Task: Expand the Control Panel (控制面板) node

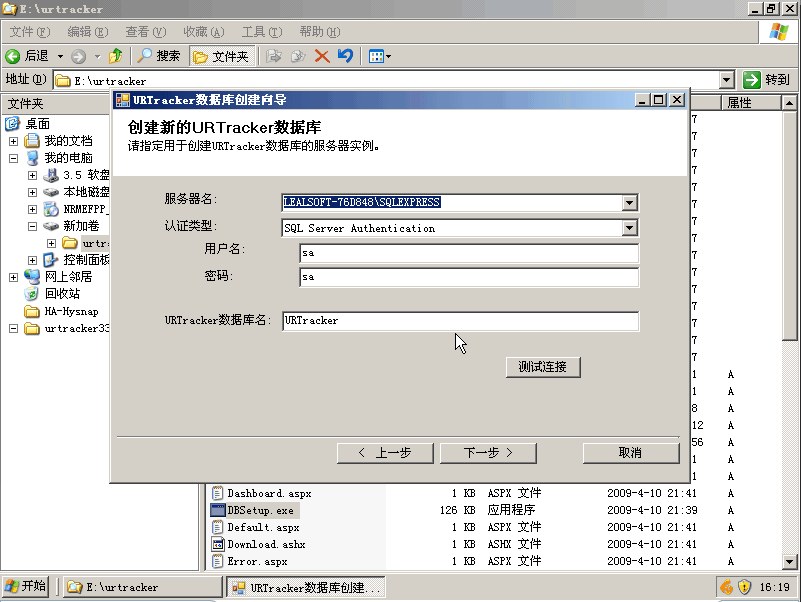Action: point(32,260)
